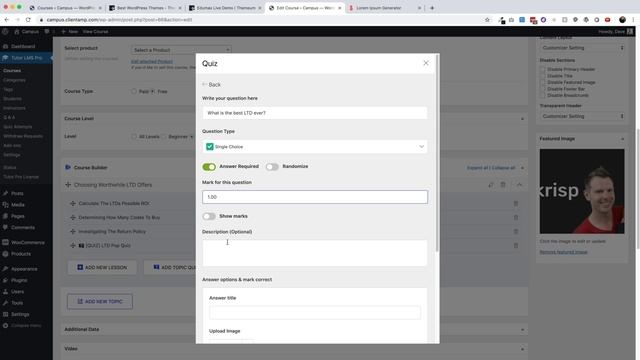Open Dashboard in the WordPress sidebar
Screen dimensions: 640x360
23,46
